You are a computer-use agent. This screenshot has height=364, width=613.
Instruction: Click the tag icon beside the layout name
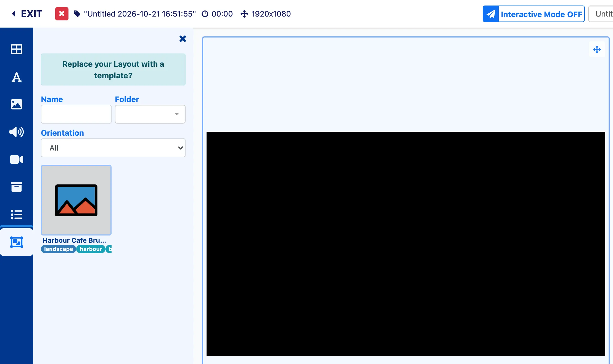click(x=77, y=14)
